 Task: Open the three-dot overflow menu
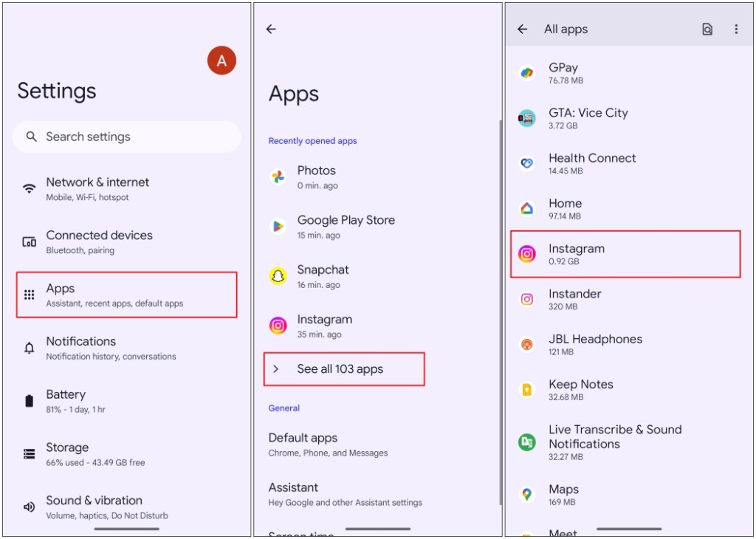pos(736,29)
